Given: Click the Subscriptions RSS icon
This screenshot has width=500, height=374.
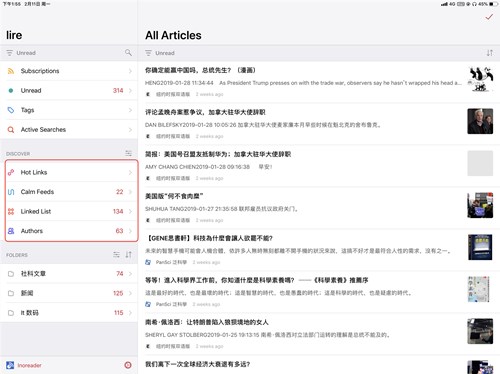Looking at the screenshot, I should click(x=11, y=71).
